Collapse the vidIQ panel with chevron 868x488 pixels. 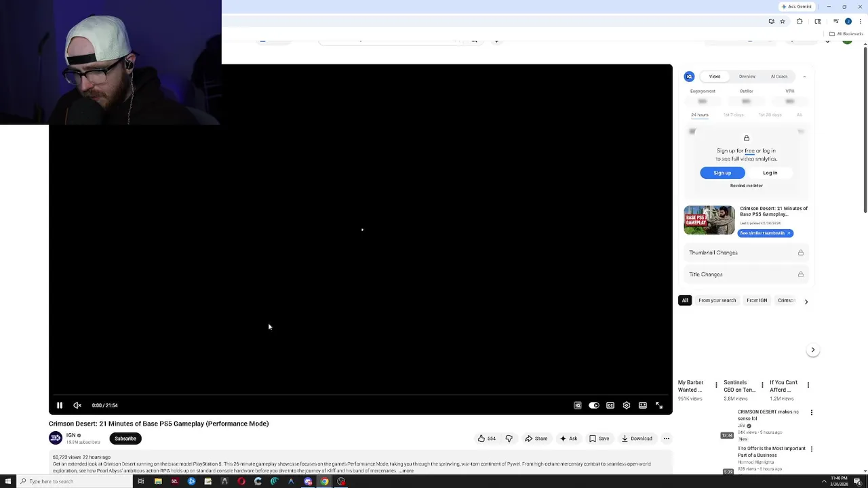(x=804, y=77)
